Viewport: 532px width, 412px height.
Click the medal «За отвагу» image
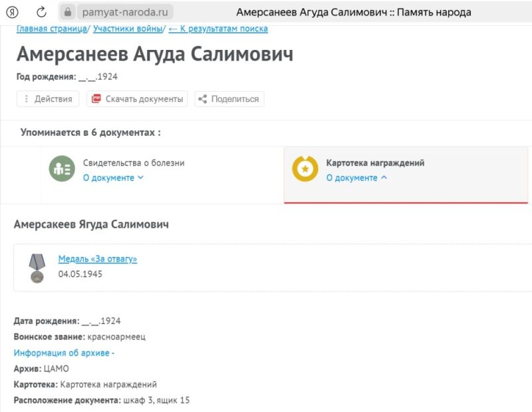37,267
